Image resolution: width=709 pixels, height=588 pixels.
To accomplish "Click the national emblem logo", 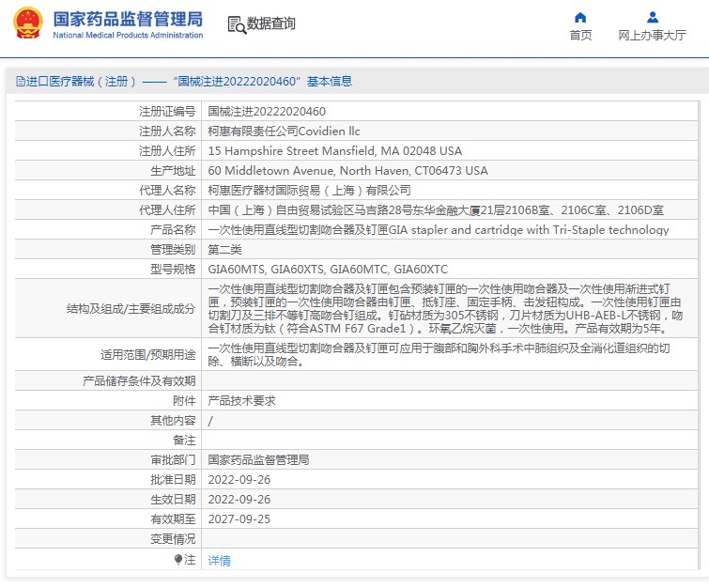I will point(28,23).
